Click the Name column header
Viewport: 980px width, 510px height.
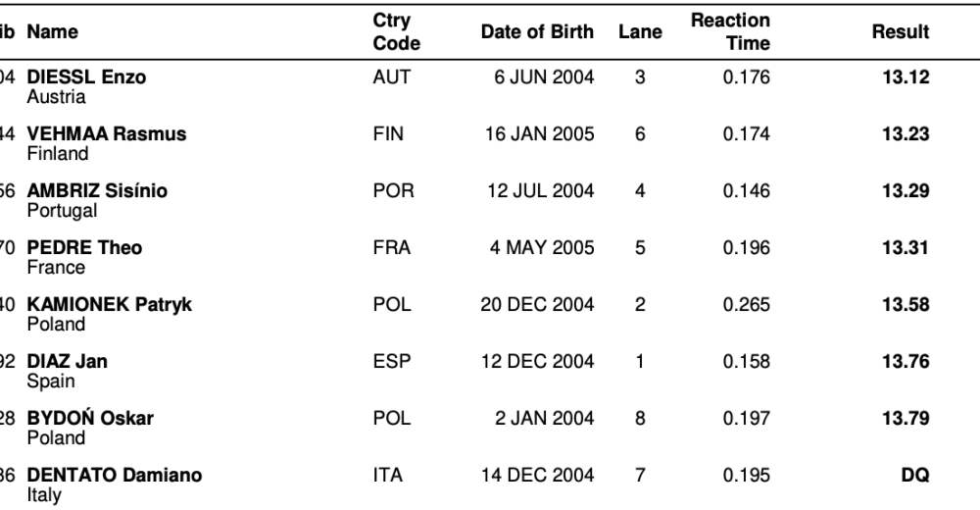point(53,32)
